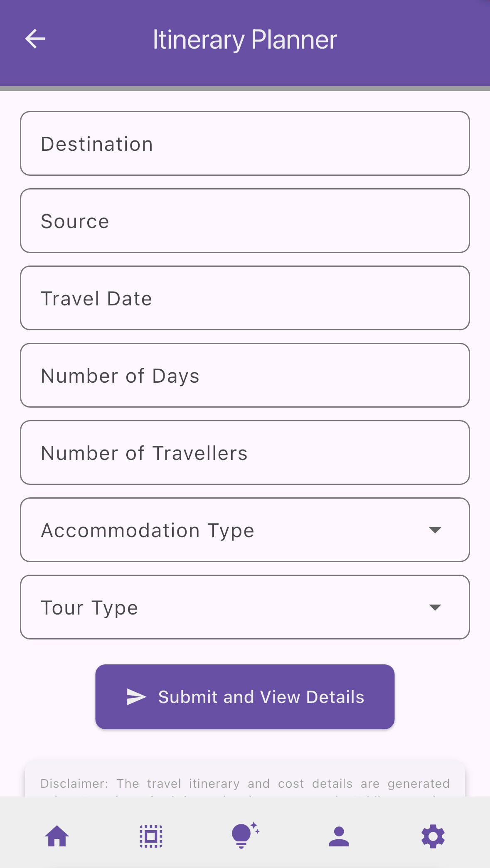Screen dimensions: 490x868
Task: Open the dashed-square icon in bottom bar
Action: click(151, 836)
